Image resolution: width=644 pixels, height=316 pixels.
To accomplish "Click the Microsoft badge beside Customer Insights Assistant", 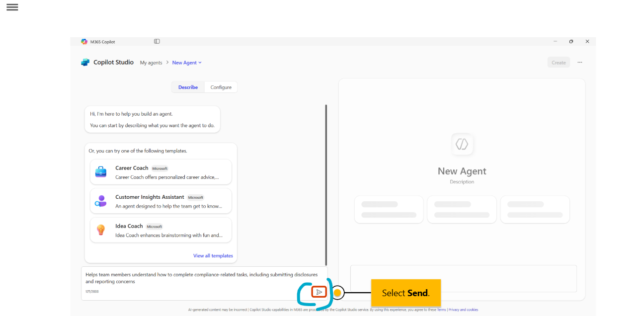I will [196, 197].
